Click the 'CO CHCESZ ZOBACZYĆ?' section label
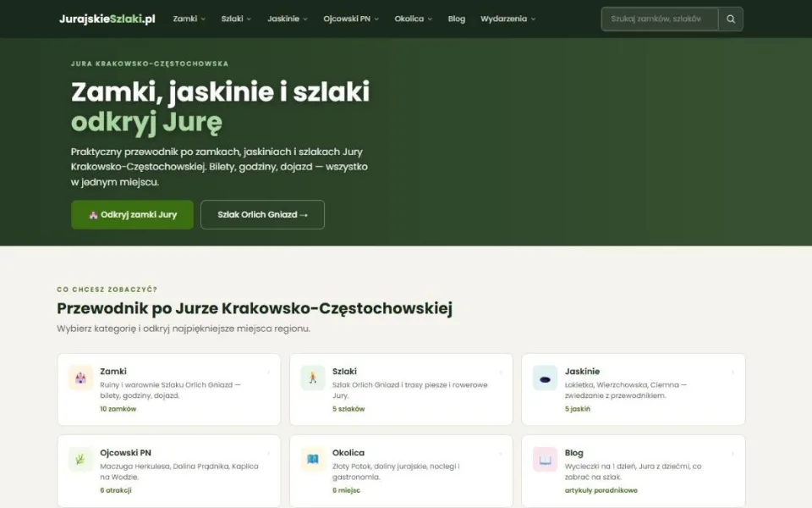The width and height of the screenshot is (812, 508). [107, 290]
